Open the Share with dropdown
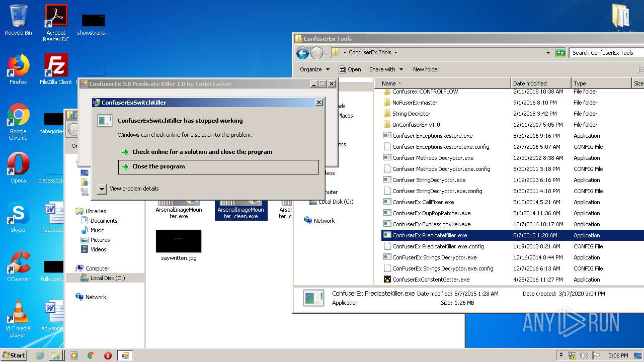The image size is (644, 362). (386, 69)
